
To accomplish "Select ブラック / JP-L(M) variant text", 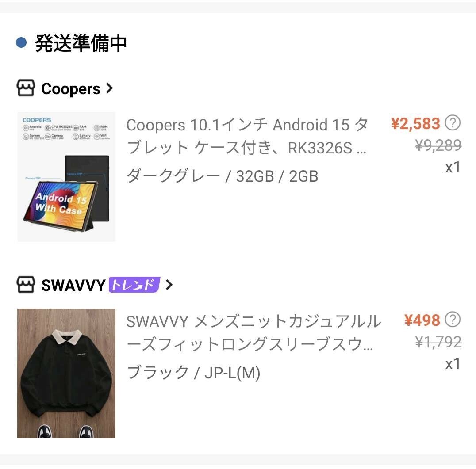I will [193, 373].
